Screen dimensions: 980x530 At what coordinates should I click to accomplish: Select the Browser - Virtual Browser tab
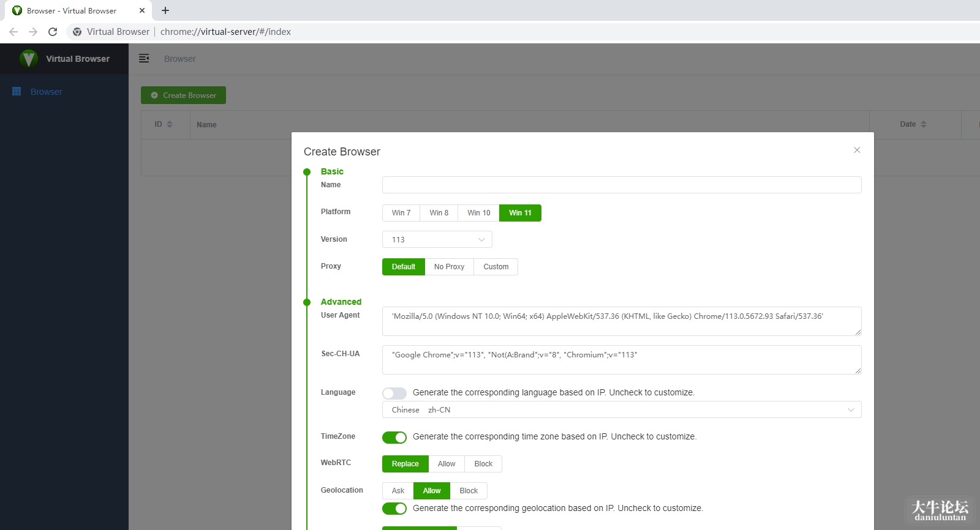pos(78,10)
